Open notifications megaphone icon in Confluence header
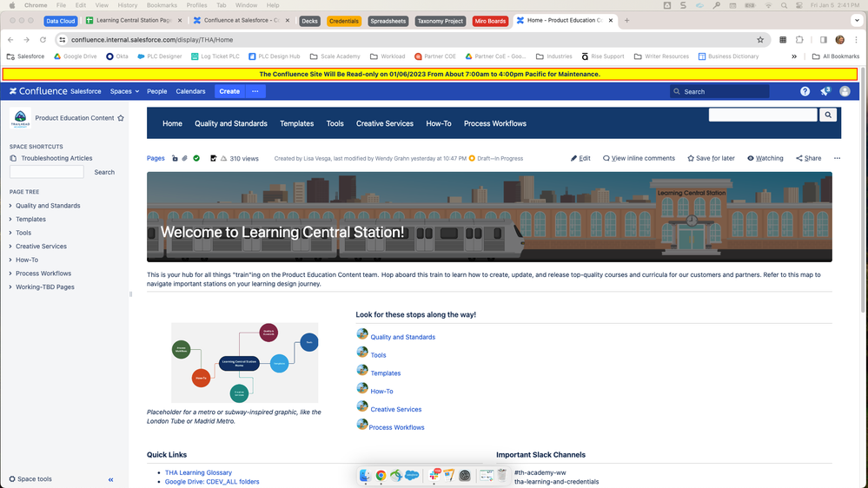 (825, 91)
